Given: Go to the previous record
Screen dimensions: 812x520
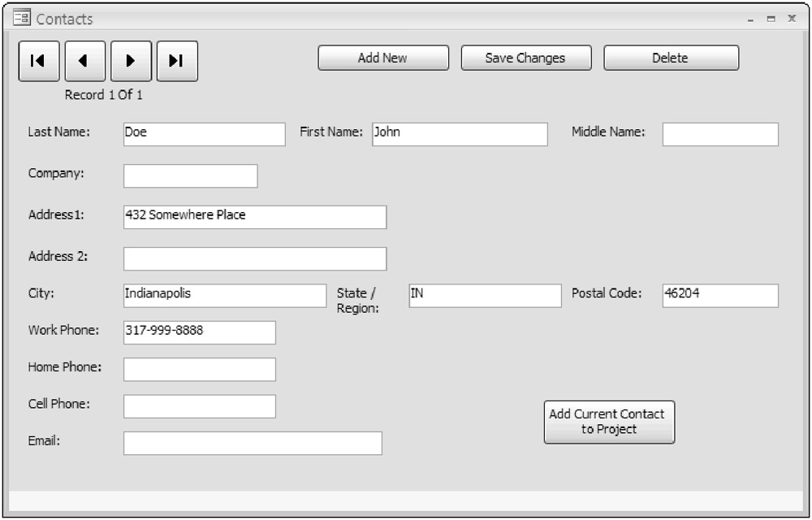Looking at the screenshot, I should tap(84, 61).
